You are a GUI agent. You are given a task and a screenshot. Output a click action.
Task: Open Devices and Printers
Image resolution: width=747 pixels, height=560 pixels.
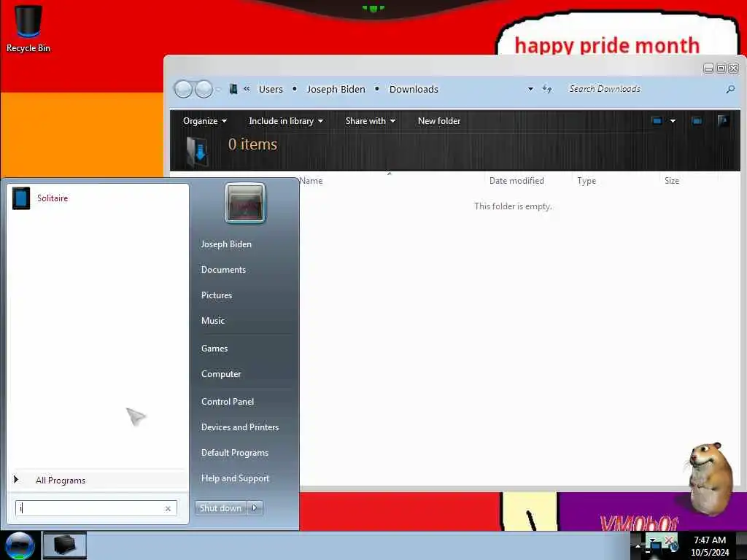[240, 427]
